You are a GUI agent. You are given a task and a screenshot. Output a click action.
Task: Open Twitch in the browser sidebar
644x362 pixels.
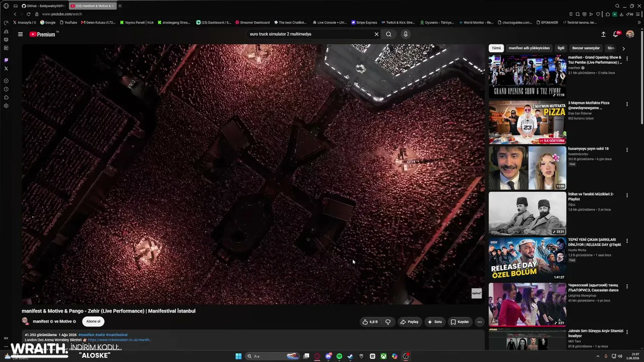click(x=6, y=60)
